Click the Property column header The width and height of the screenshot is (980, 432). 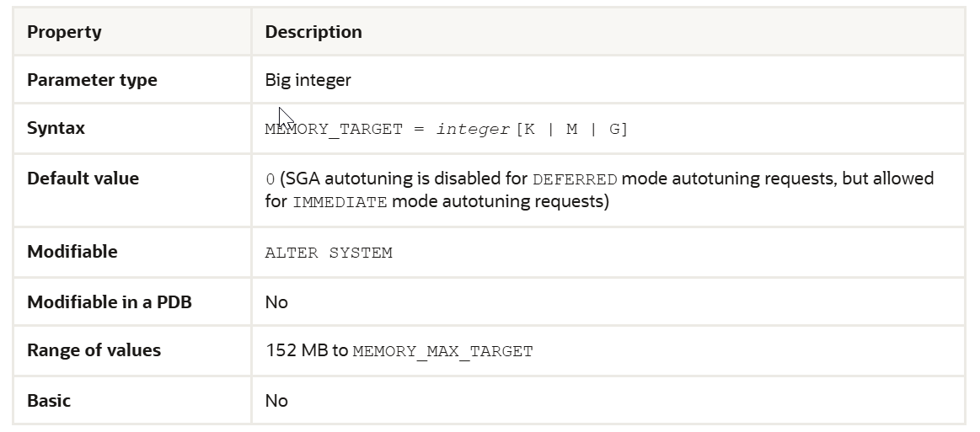click(64, 32)
